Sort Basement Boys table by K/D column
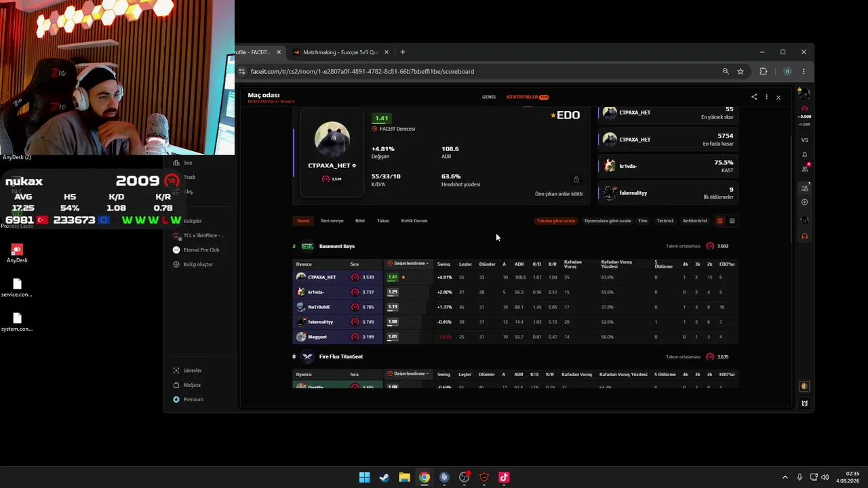The image size is (868, 488). point(536,264)
